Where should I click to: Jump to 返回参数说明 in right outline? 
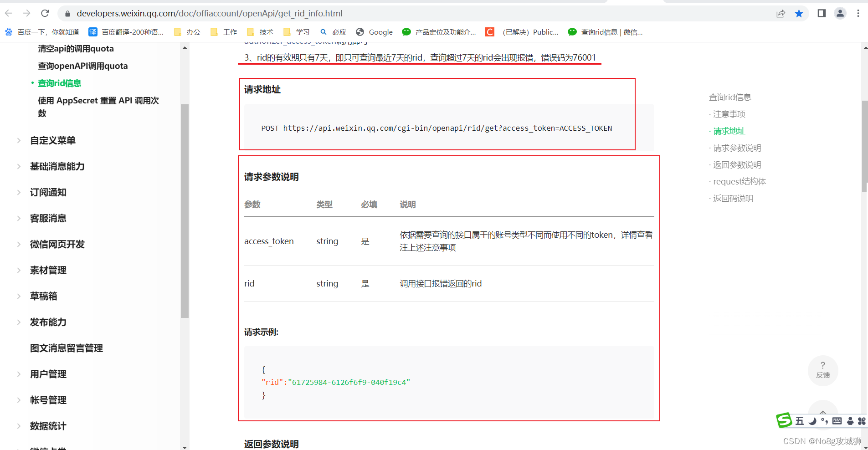coord(737,165)
